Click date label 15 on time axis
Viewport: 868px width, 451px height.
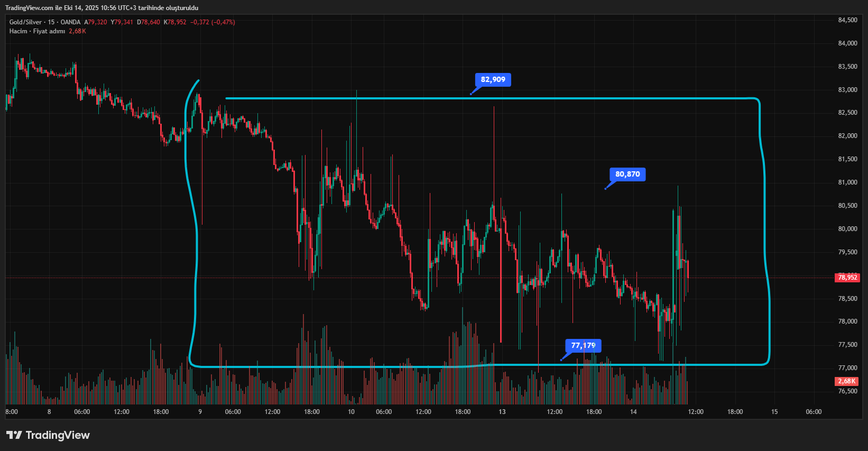click(x=774, y=412)
